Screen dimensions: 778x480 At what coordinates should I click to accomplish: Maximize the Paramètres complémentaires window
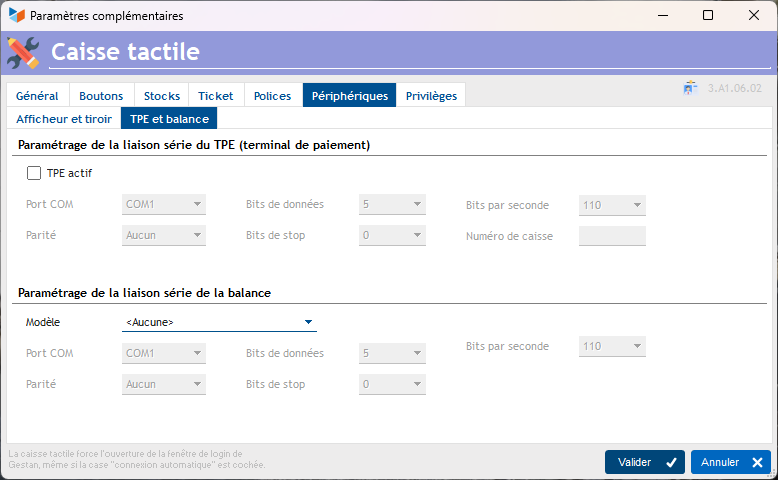coord(708,16)
